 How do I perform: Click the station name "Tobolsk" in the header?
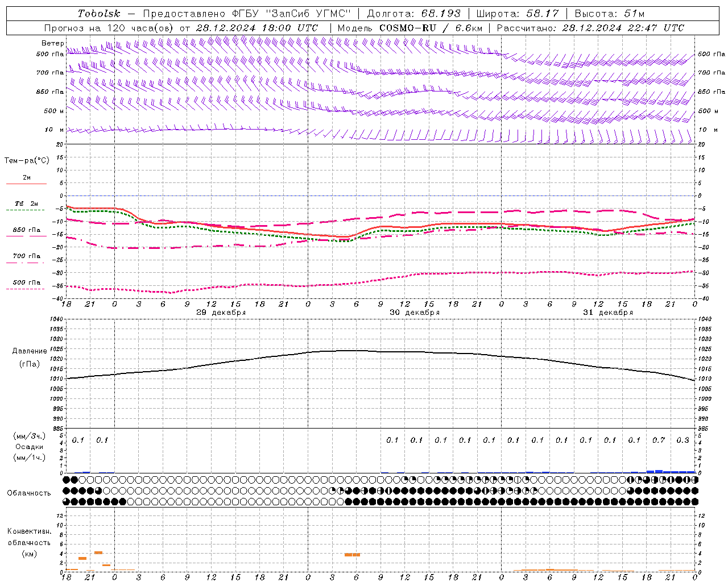tap(100, 14)
